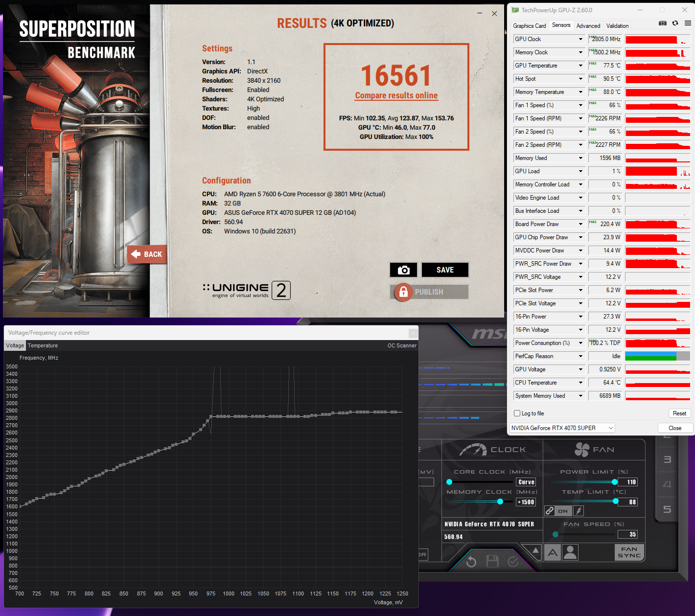Open the Memory Clock sensor dropdown
This screenshot has height=616, width=695.
click(x=581, y=52)
